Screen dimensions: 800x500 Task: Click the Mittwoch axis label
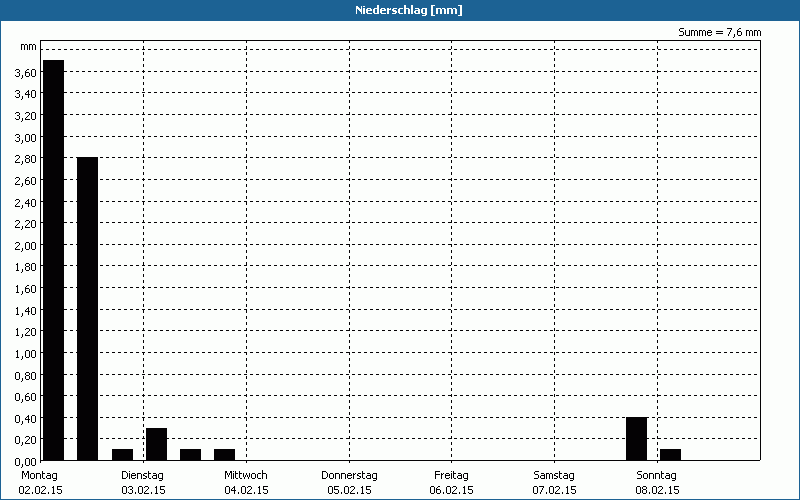point(246,475)
